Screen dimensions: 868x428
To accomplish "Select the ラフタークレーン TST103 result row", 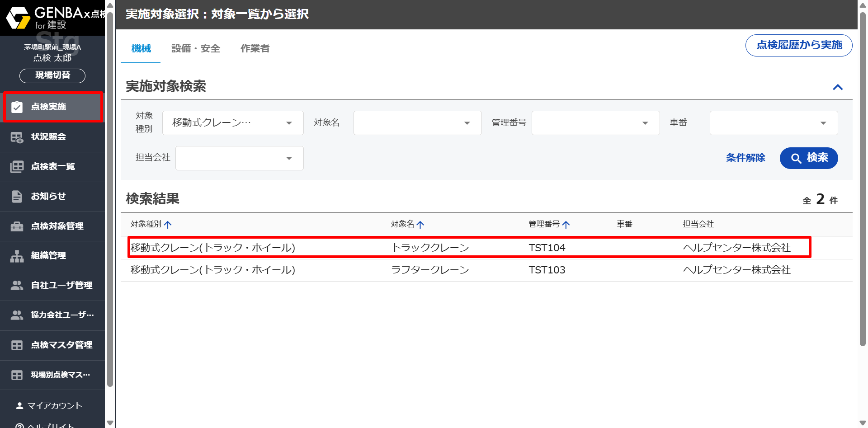I will [x=486, y=270].
